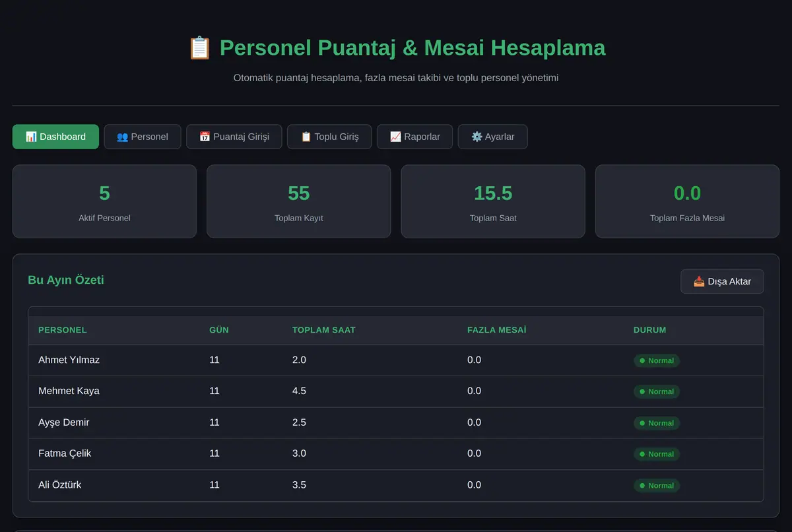This screenshot has width=792, height=532.
Task: Click the FAZLA MESAİ column header
Action: (x=496, y=330)
